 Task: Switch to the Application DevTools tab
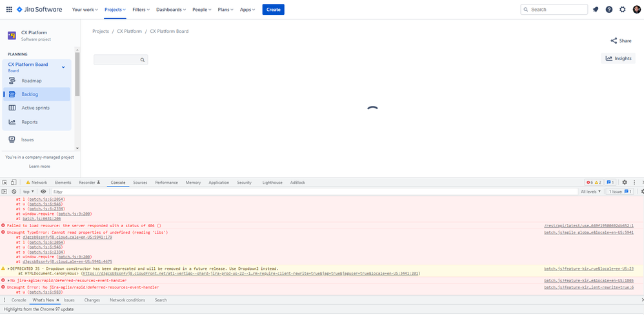(x=219, y=182)
